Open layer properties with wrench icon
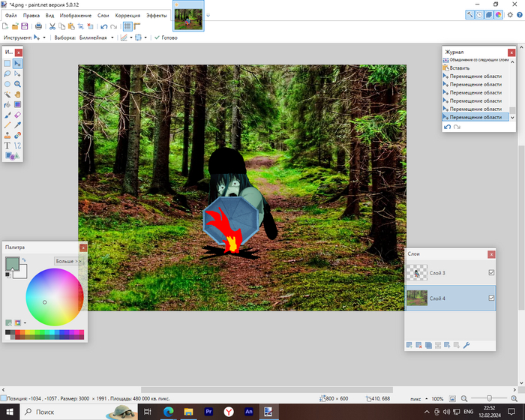Image resolution: width=525 pixels, height=420 pixels. coord(466,345)
